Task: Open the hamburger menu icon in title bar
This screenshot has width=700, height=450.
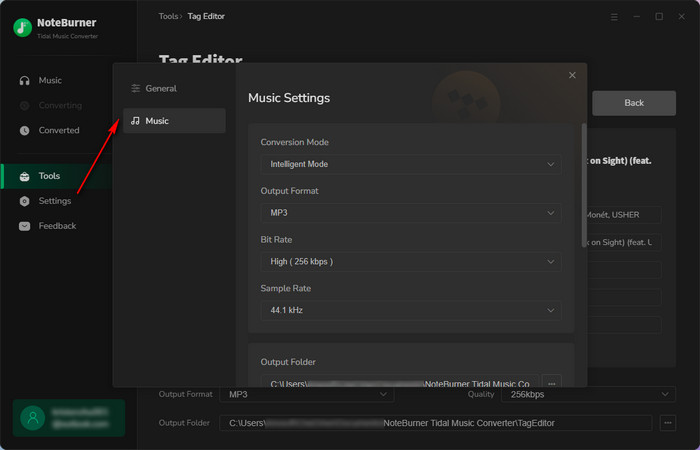Action: [x=614, y=17]
